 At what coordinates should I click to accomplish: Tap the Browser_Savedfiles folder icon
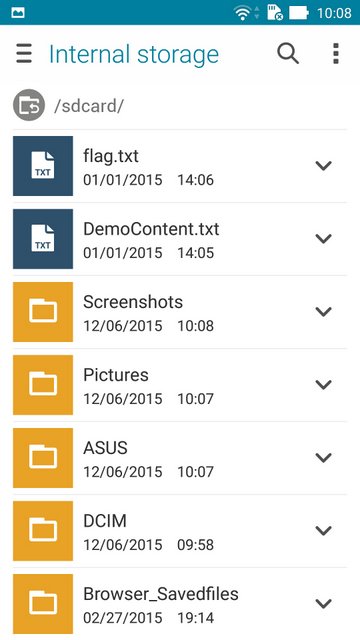pyautogui.click(x=43, y=604)
